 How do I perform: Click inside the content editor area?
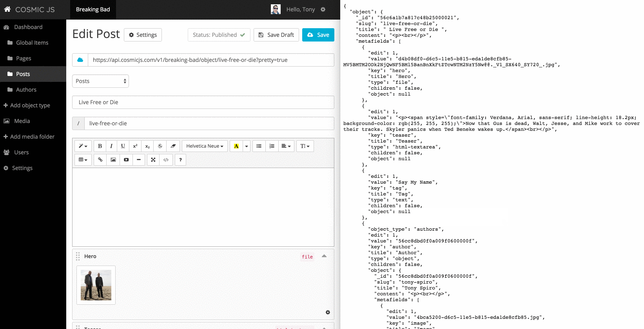pyautogui.click(x=203, y=207)
